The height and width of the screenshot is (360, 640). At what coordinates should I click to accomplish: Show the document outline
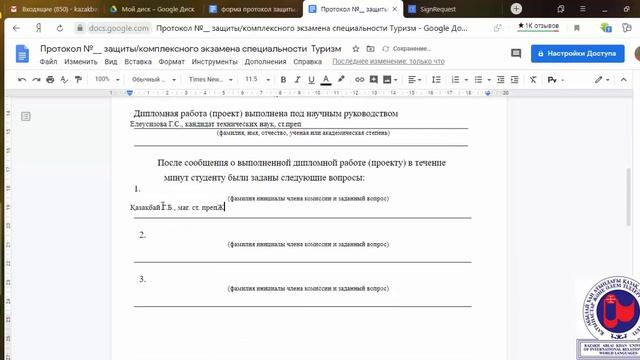tap(26, 116)
